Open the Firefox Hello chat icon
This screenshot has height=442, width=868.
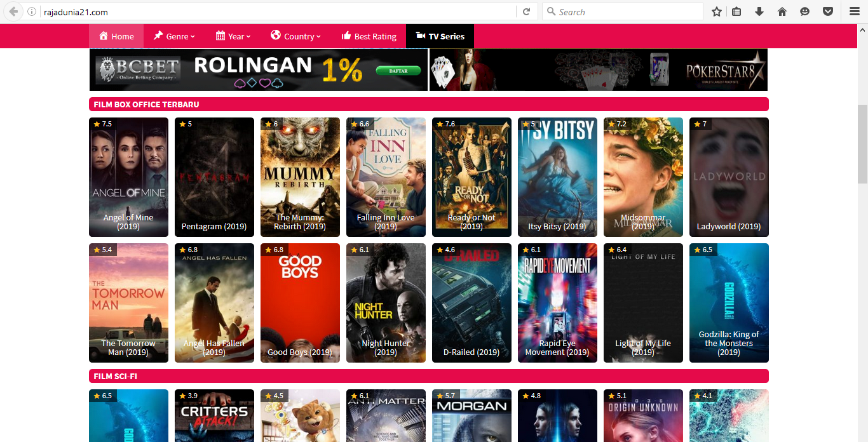click(804, 11)
